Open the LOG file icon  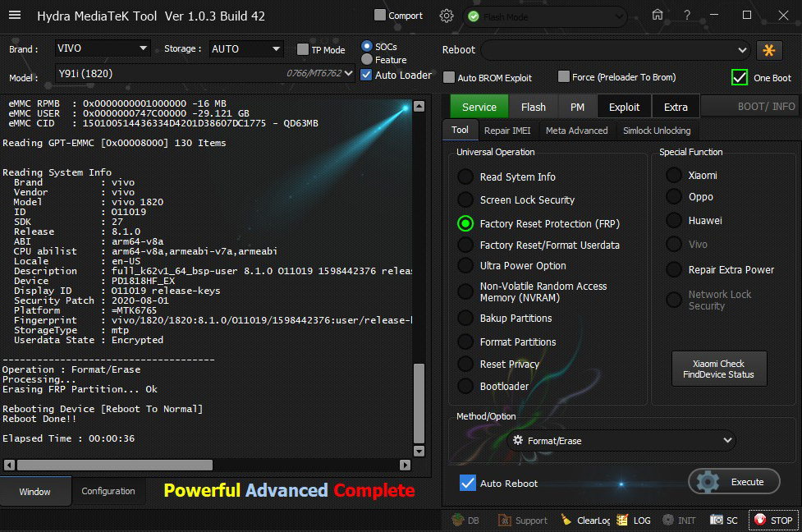coord(622,520)
